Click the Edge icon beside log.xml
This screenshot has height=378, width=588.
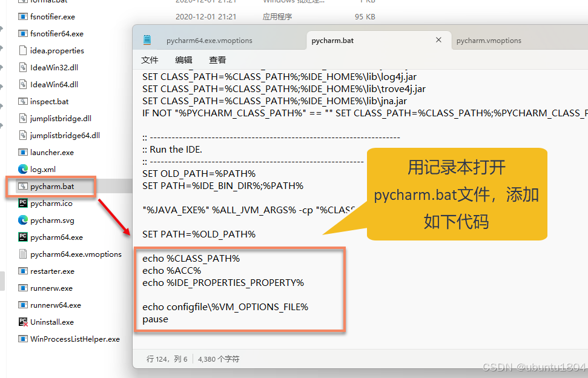point(23,169)
